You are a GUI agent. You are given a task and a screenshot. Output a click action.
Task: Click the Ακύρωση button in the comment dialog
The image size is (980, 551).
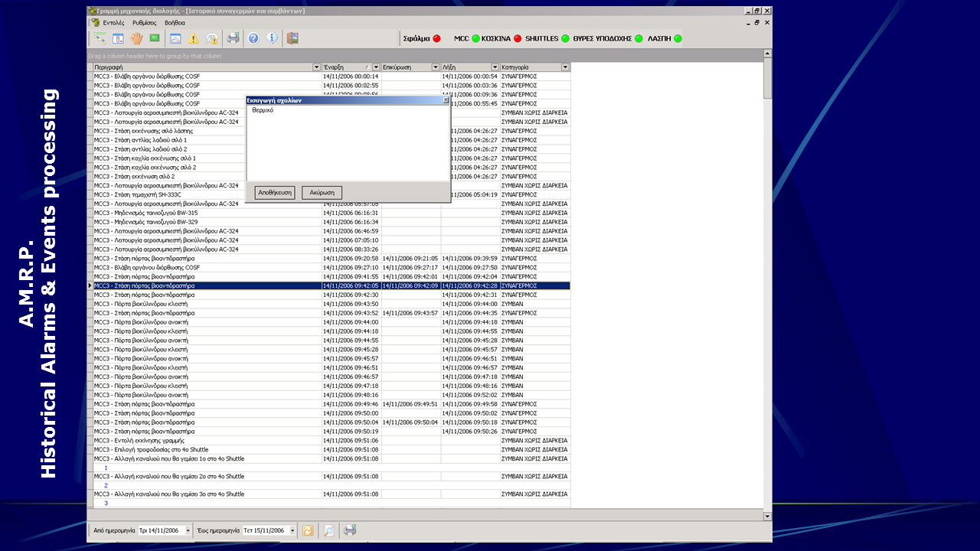click(322, 193)
